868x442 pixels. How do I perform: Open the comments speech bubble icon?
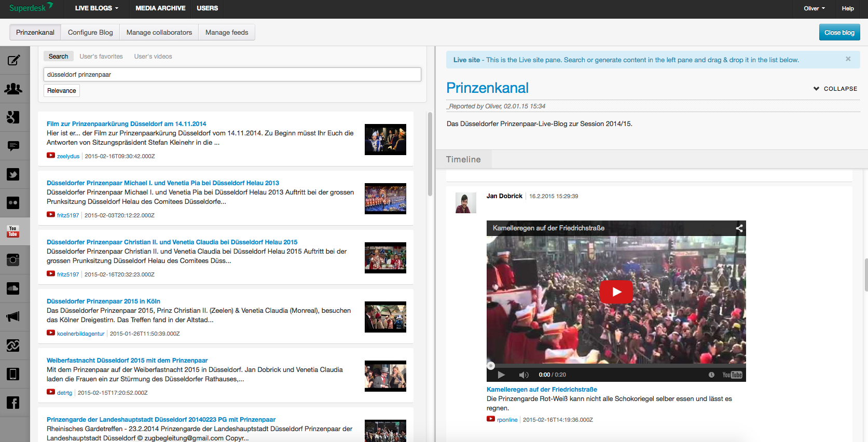[13, 146]
